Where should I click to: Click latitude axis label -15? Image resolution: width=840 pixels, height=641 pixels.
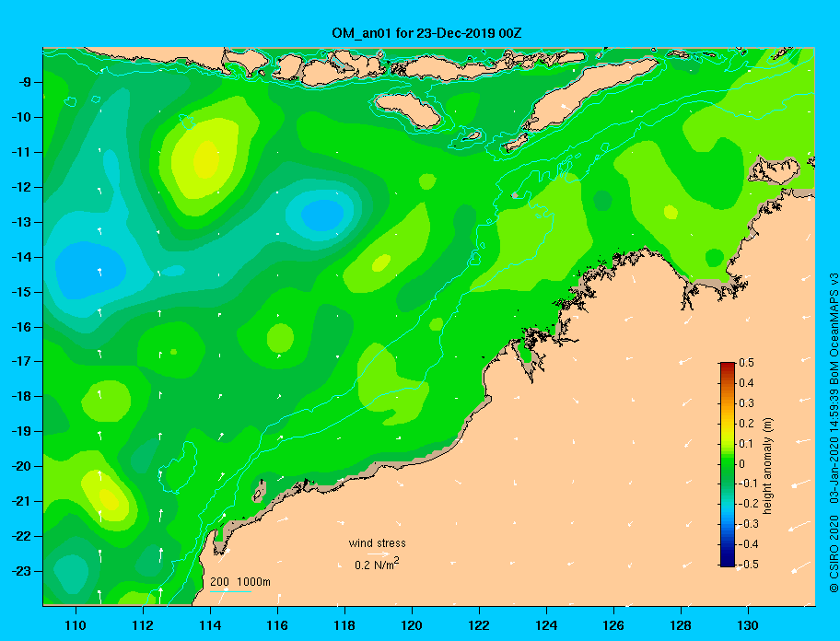point(20,292)
